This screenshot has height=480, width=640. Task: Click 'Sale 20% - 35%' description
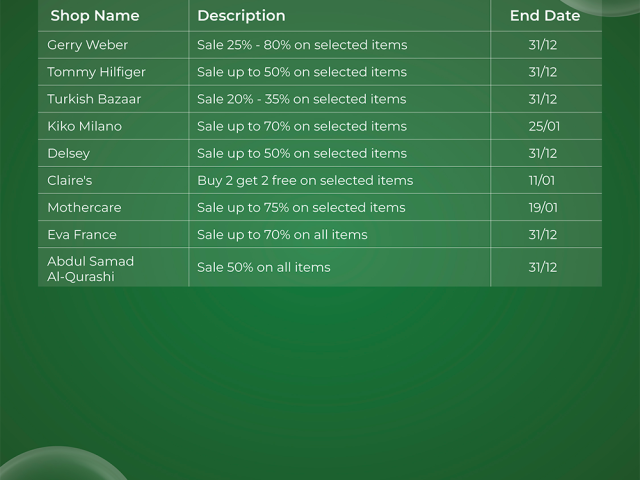point(301,99)
